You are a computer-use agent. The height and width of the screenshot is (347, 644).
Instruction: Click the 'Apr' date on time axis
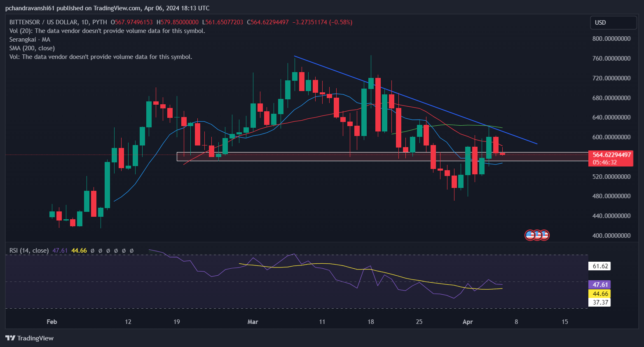pos(468,322)
